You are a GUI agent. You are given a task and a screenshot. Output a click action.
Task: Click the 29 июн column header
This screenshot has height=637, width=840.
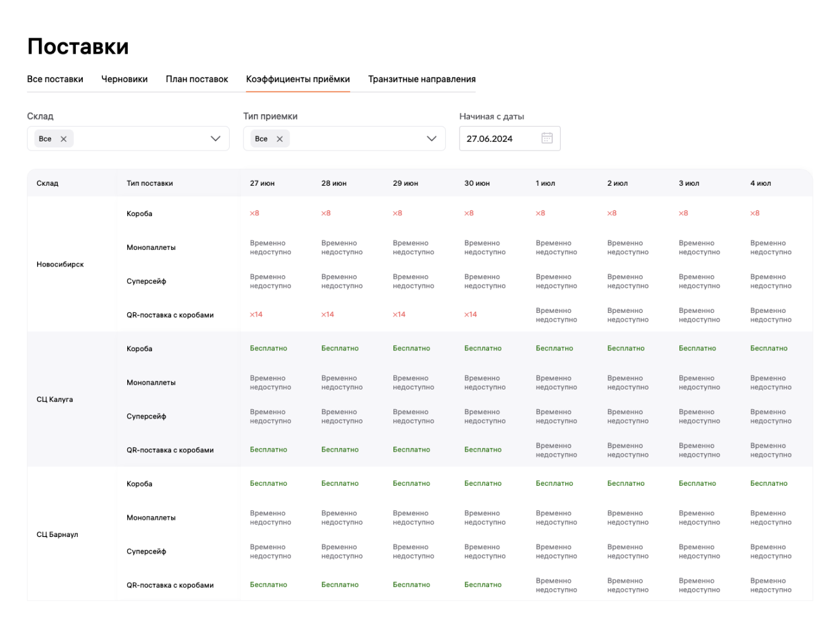(x=405, y=183)
